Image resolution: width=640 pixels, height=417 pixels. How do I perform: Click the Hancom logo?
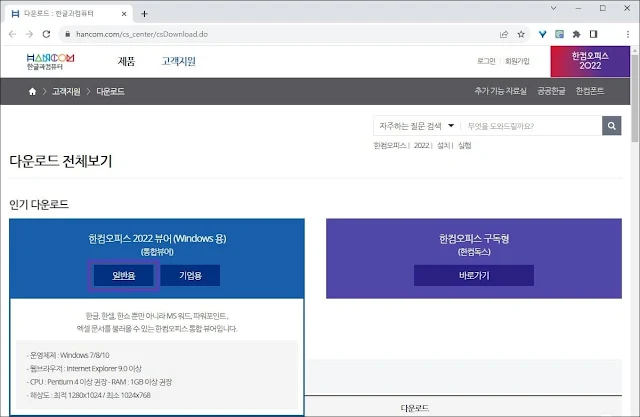(50, 61)
